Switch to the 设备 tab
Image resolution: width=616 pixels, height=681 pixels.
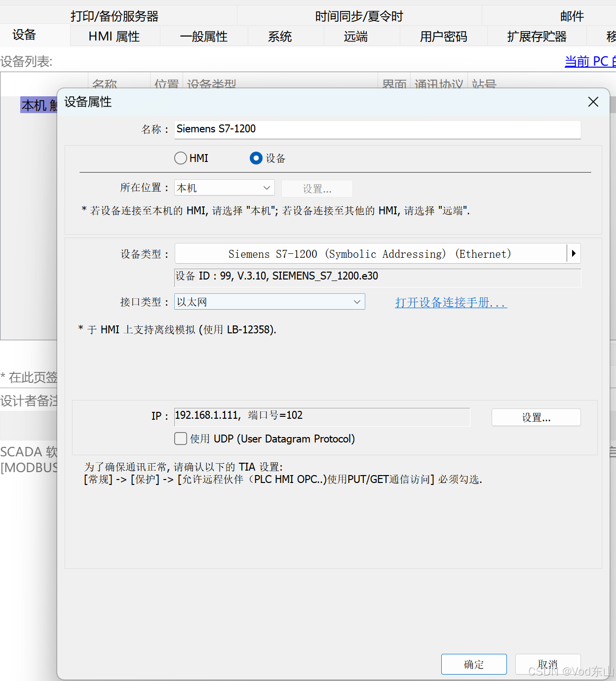pyautogui.click(x=35, y=36)
